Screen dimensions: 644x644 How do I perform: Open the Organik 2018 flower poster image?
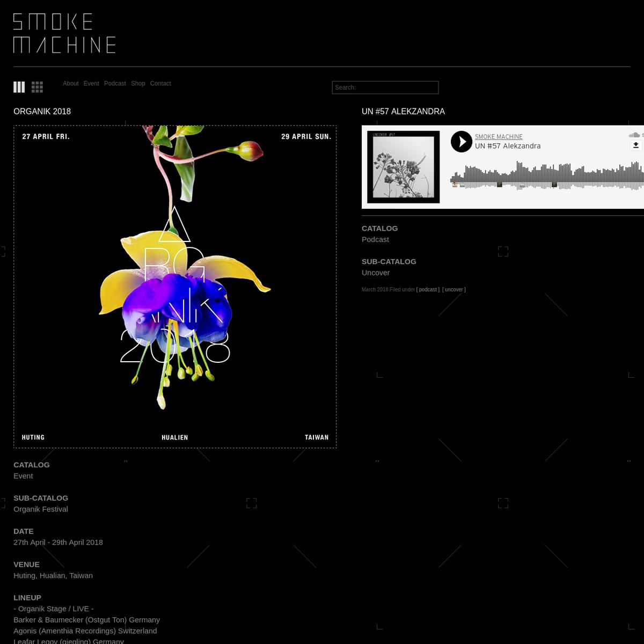tap(175, 287)
